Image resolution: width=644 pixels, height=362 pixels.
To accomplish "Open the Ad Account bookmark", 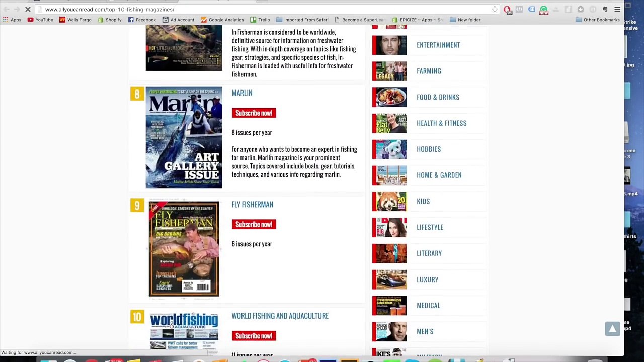I will pos(178,20).
